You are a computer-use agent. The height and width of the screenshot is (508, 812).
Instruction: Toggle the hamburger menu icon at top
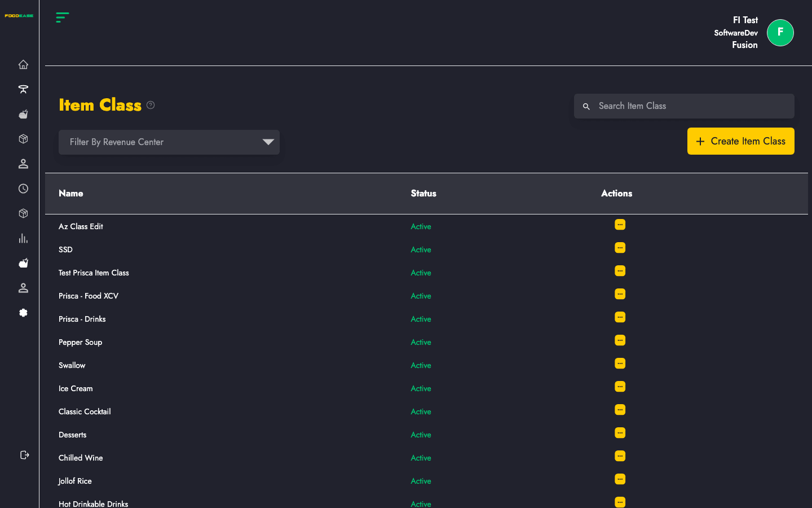pos(63,17)
